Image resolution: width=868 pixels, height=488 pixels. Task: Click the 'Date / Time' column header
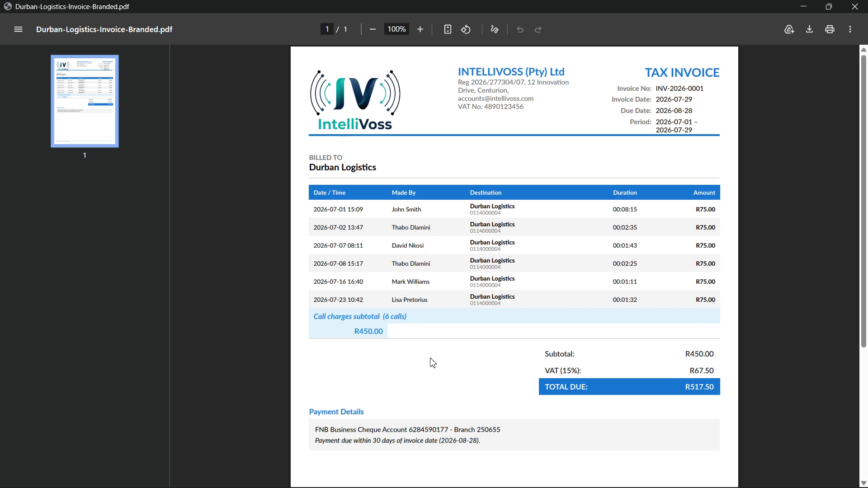[329, 192]
